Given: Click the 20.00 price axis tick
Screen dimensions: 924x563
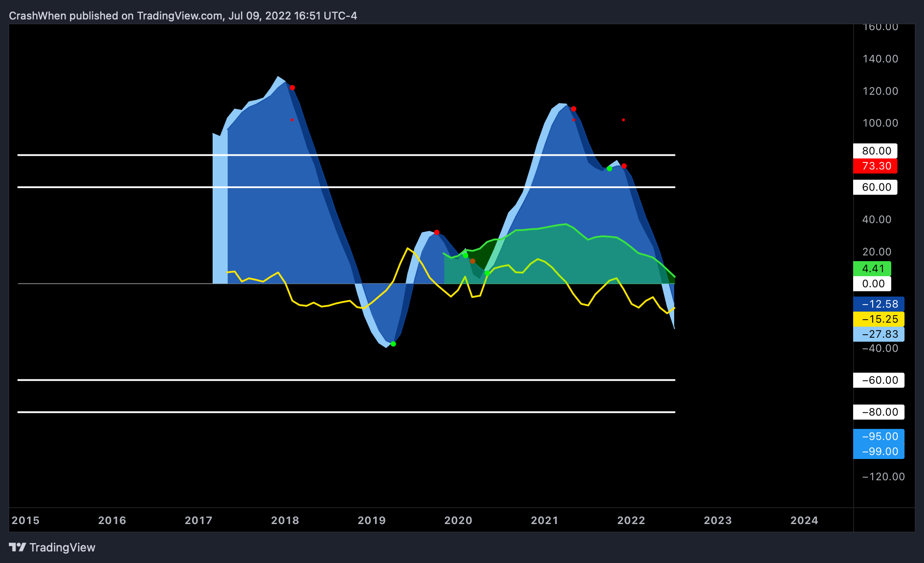Looking at the screenshot, I should 877,252.
